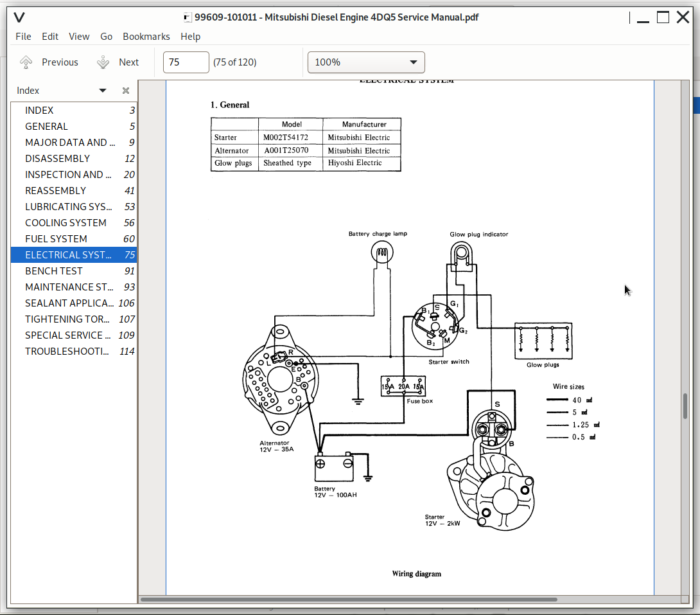700x615 pixels.
Task: Click the Previous page navigation icon
Action: click(26, 62)
